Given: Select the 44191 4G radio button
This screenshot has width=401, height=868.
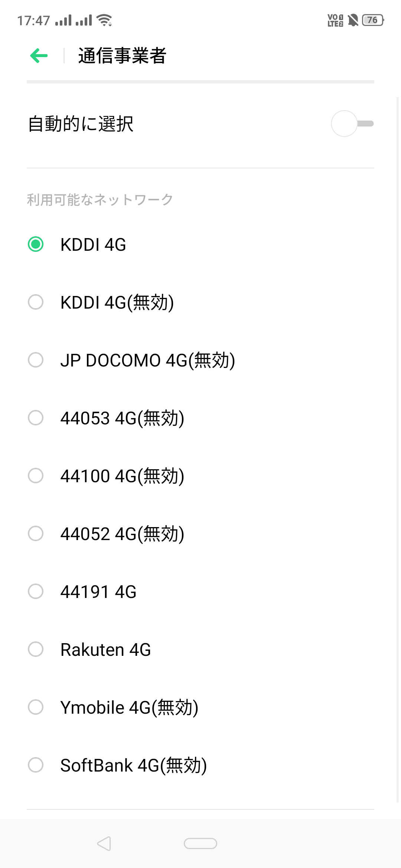Looking at the screenshot, I should [36, 591].
